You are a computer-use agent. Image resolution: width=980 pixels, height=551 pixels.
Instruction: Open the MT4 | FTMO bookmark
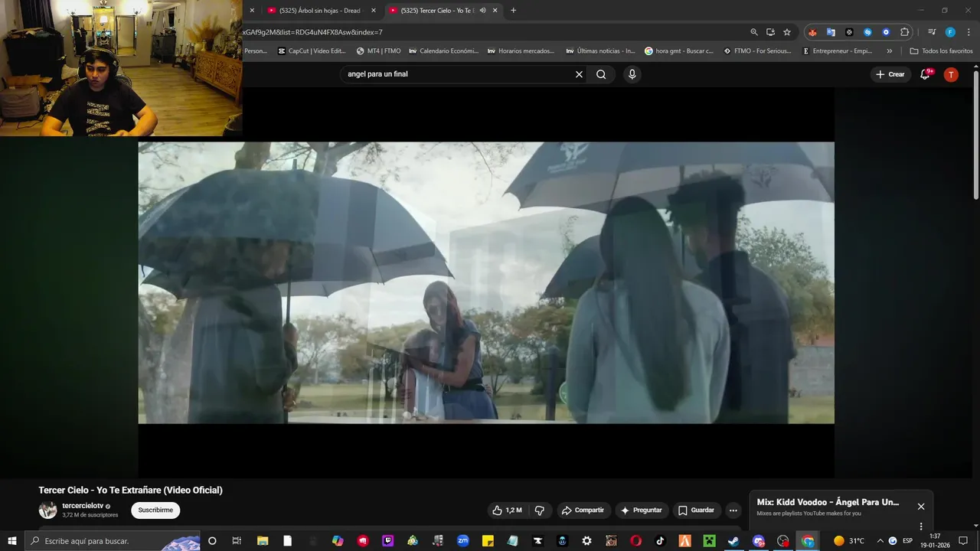tap(378, 51)
